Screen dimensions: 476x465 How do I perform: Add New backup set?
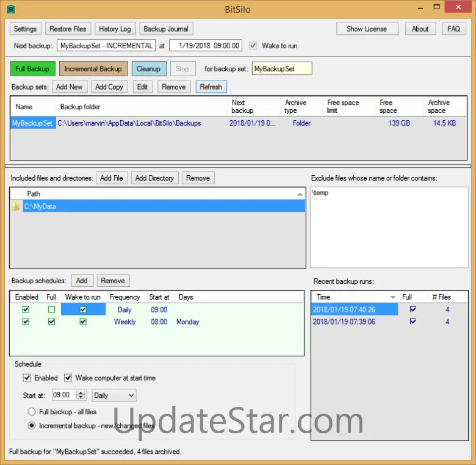[x=70, y=87]
